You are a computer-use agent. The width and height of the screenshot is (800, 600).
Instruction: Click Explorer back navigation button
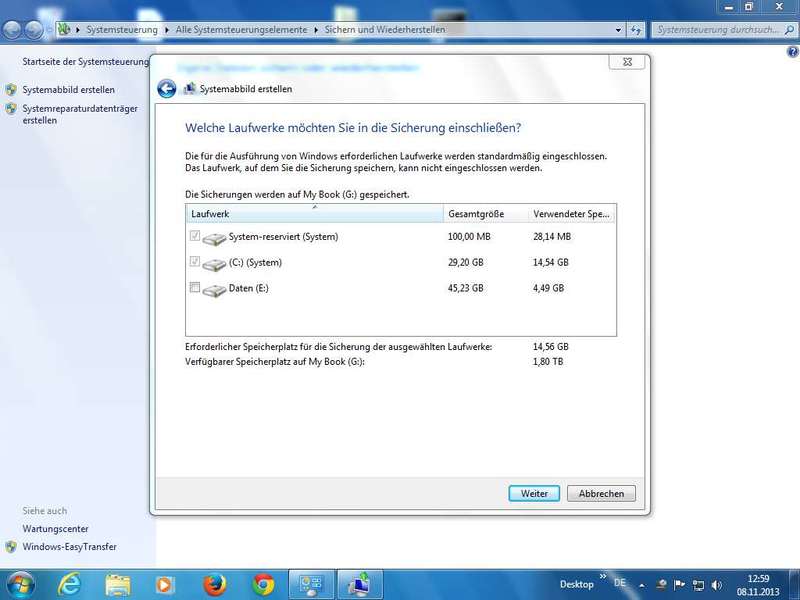(11, 30)
